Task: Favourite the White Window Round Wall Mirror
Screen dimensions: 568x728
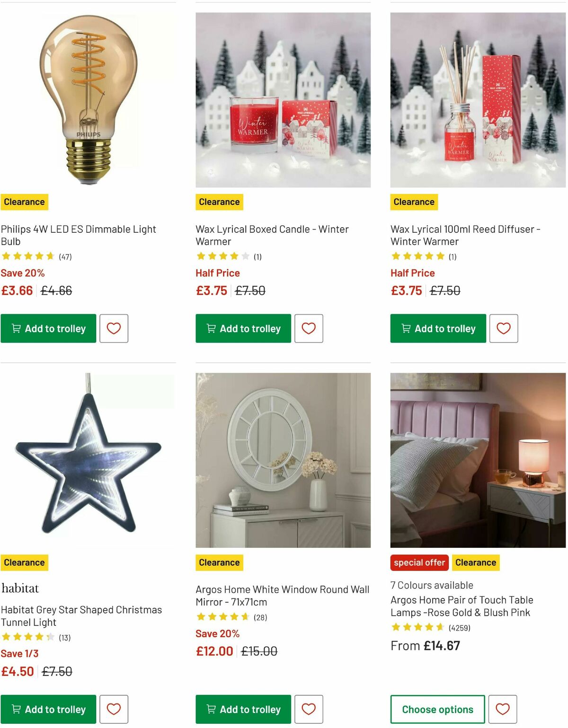Action: click(x=309, y=709)
